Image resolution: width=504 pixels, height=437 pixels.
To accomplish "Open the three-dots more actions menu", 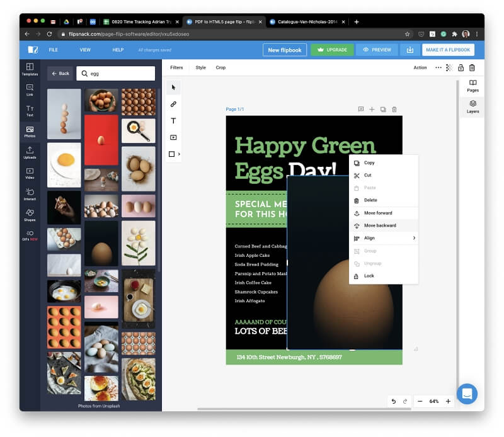I will click(438, 68).
